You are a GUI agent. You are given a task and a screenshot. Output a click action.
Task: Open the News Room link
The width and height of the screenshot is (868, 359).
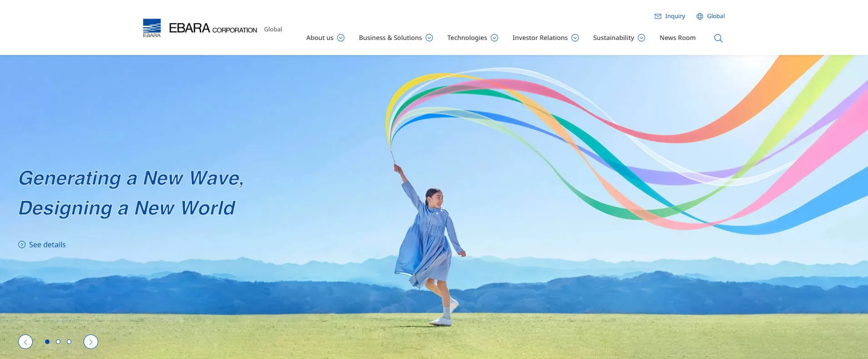pos(677,38)
